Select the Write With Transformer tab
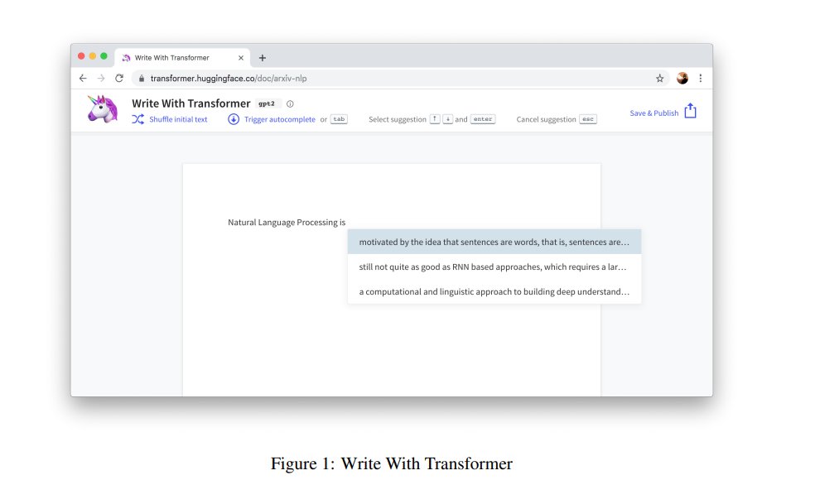The image size is (815, 504). (182, 58)
